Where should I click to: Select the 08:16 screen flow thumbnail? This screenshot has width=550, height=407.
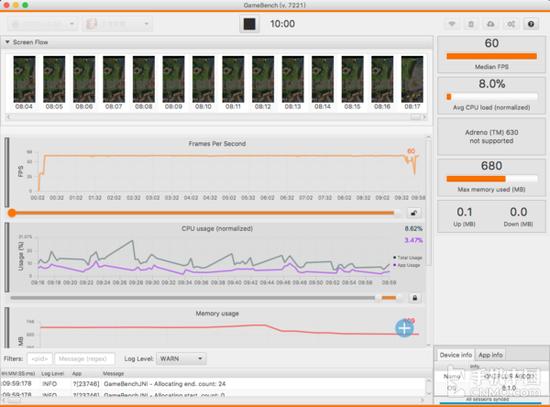click(382, 79)
